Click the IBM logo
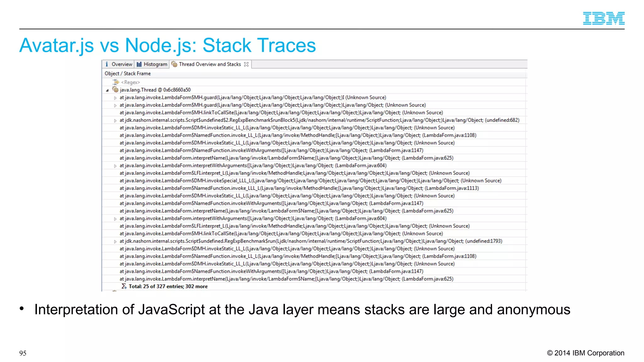The height and width of the screenshot is (362, 644). coord(604,18)
